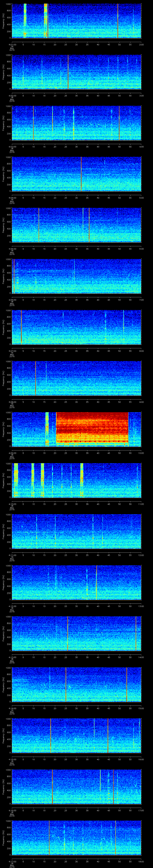Screen dimensions: 153x868
Task: Open the 4:08:00 spectrogram plot
Action: (x=77, y=378)
